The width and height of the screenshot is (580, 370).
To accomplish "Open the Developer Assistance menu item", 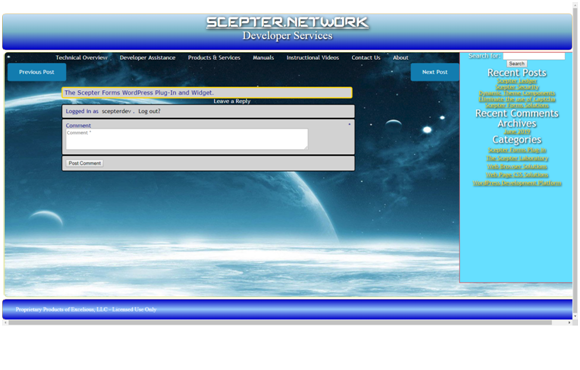I will pos(147,58).
